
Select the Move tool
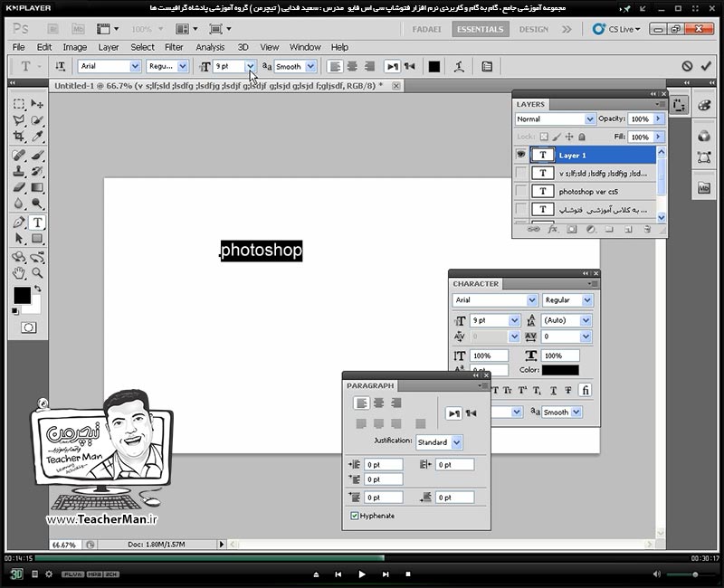tap(37, 104)
